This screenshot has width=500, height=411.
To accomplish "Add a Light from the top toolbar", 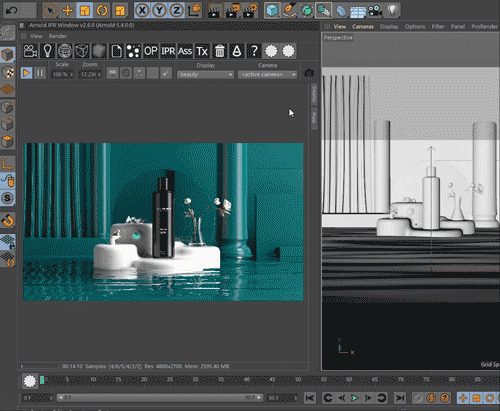I will click(x=393, y=11).
